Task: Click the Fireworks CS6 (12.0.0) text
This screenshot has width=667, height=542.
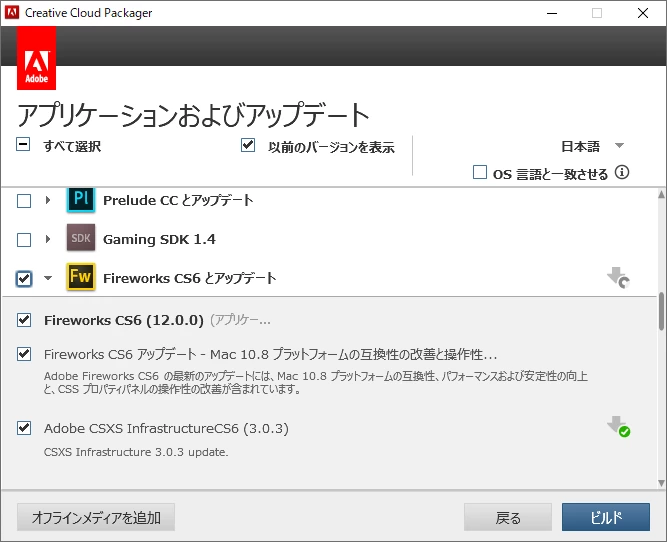Action: [x=124, y=320]
